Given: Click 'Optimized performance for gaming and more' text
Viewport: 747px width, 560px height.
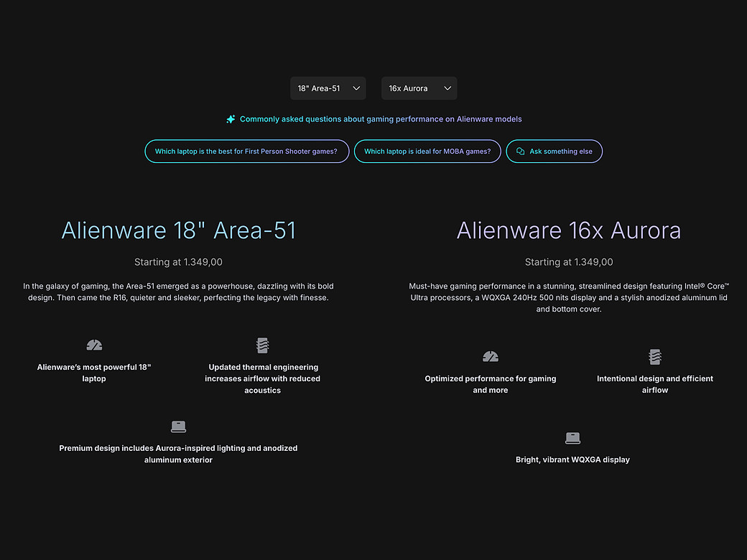Looking at the screenshot, I should (490, 384).
